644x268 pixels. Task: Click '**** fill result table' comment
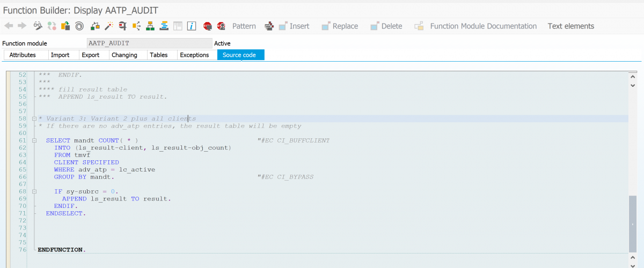coord(83,90)
